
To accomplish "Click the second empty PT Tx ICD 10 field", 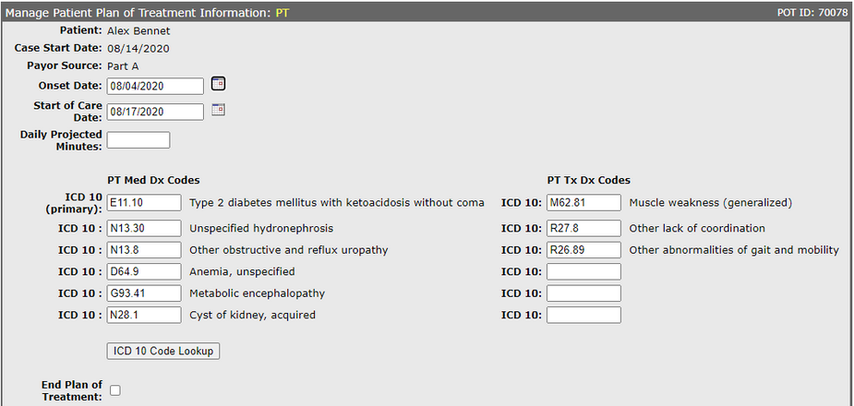I will (584, 293).
